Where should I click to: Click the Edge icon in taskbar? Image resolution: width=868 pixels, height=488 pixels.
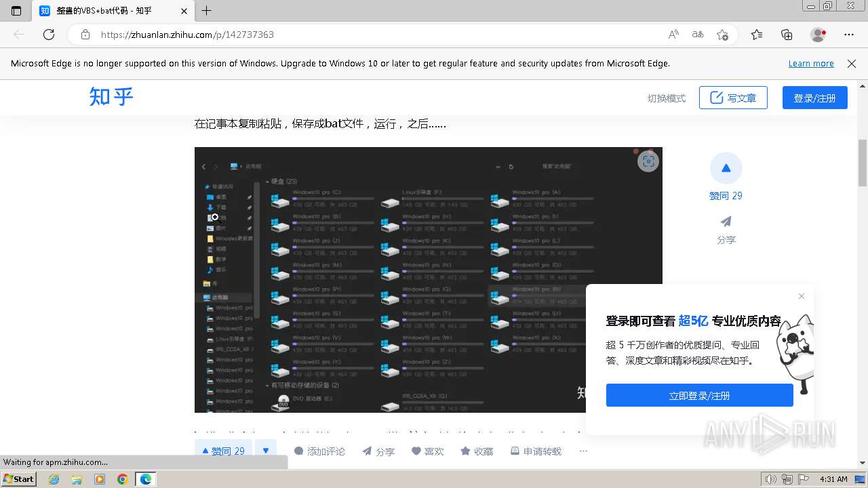coord(145,479)
